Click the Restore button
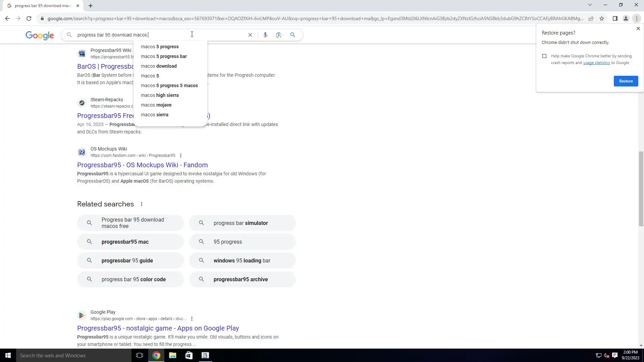This screenshot has width=644, height=362. pyautogui.click(x=626, y=81)
